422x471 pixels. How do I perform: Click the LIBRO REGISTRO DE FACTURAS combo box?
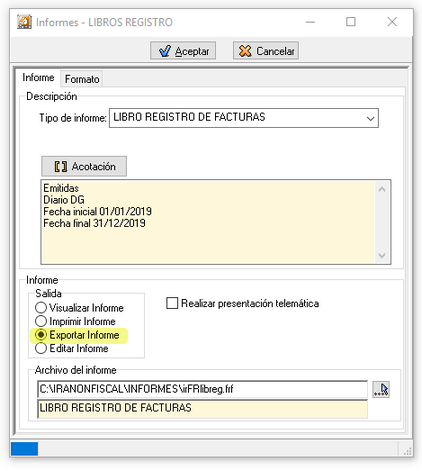[244, 118]
